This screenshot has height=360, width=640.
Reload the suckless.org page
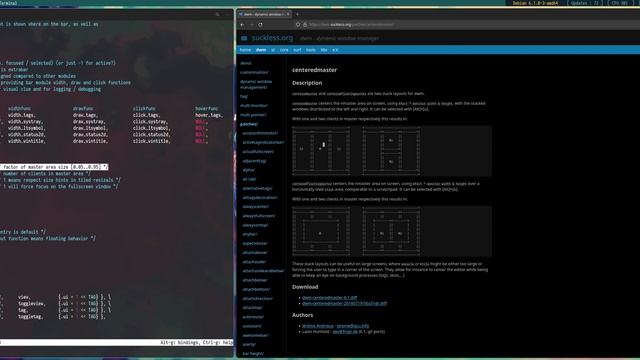(260, 24)
